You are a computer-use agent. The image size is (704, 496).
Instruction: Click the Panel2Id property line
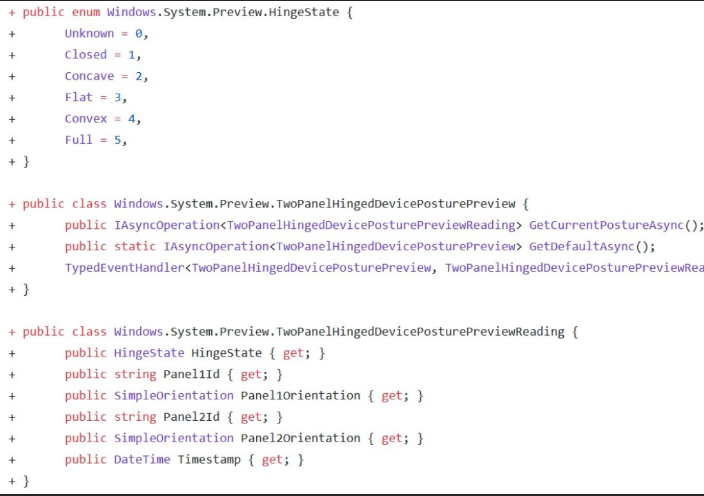(x=174, y=417)
